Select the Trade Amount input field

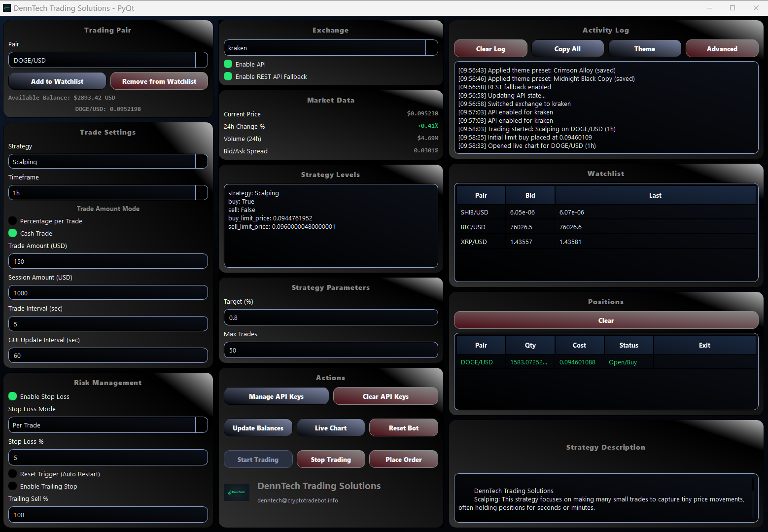(107, 261)
